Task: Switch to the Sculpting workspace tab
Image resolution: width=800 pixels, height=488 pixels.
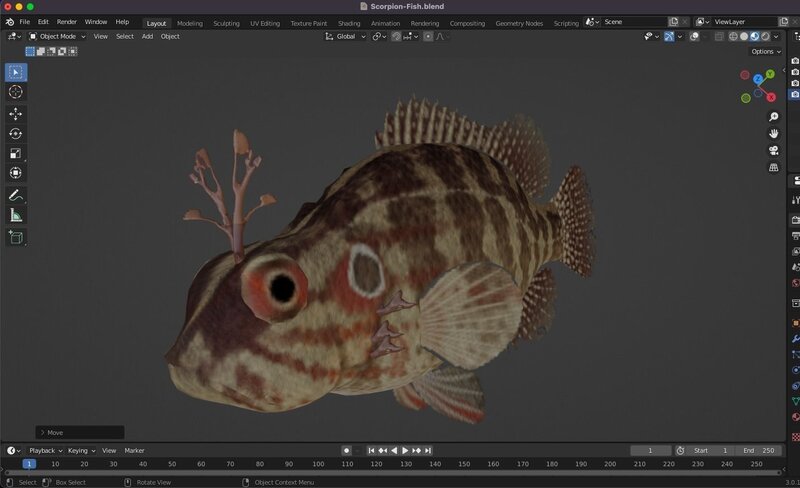Action: (x=226, y=23)
